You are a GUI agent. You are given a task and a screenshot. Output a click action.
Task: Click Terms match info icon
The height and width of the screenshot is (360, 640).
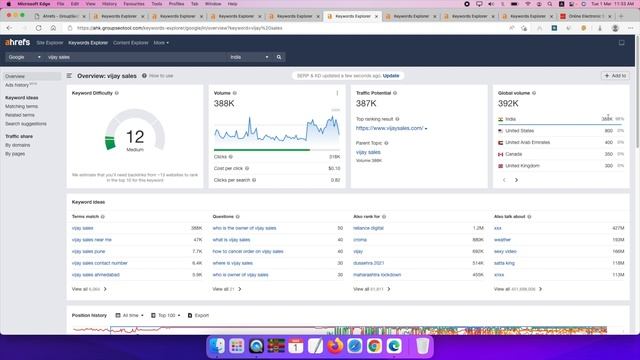click(x=103, y=217)
